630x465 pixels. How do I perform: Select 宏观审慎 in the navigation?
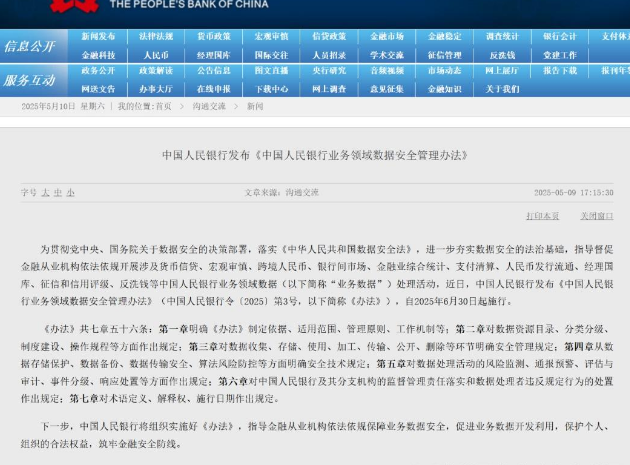pos(272,37)
